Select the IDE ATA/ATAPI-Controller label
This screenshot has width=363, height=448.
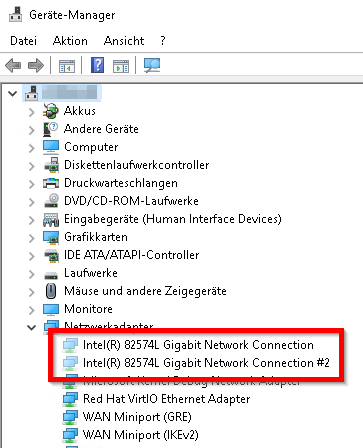131,255
